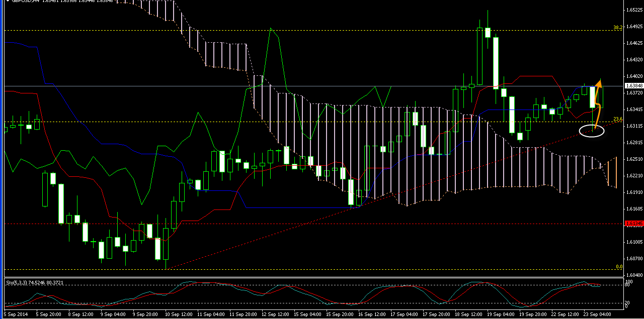Screen dimensions: 644x319
Task: Click the small triangle before GBPUSD title
Action: [7, 2]
